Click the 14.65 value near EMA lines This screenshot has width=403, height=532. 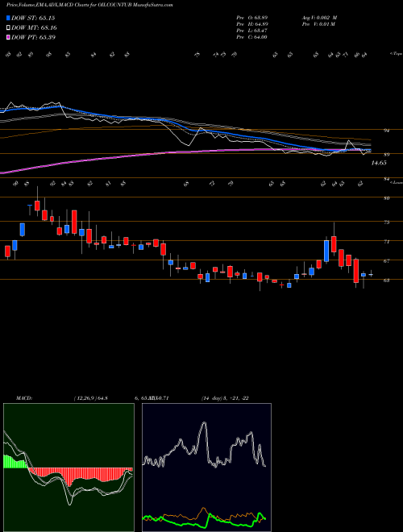coord(379,163)
